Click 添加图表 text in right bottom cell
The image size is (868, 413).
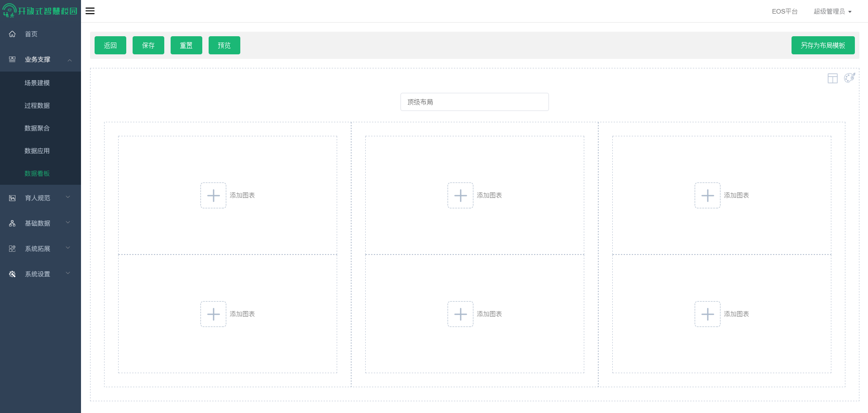click(x=736, y=314)
